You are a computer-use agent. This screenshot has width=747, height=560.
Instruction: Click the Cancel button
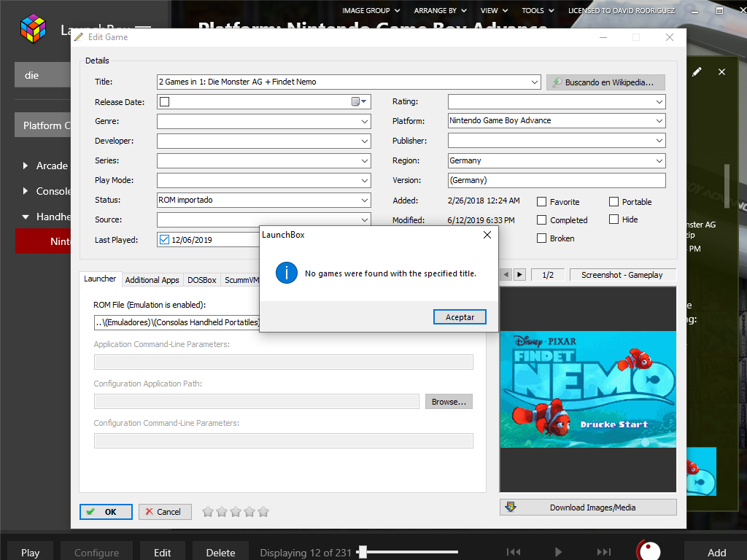(x=165, y=512)
